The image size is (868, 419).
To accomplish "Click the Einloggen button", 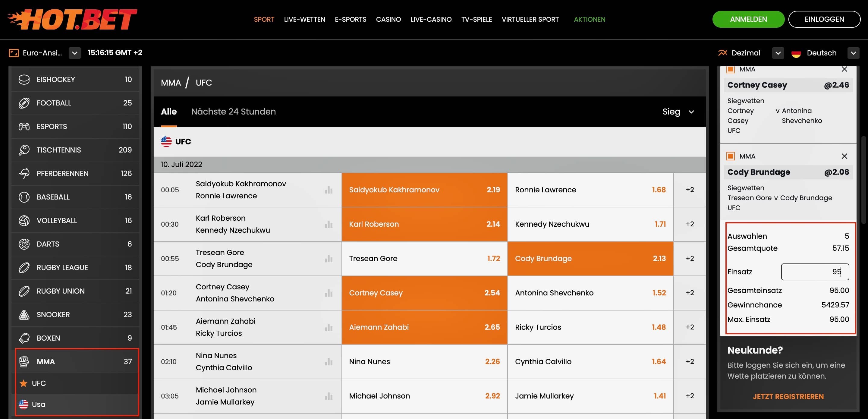I will (x=824, y=19).
